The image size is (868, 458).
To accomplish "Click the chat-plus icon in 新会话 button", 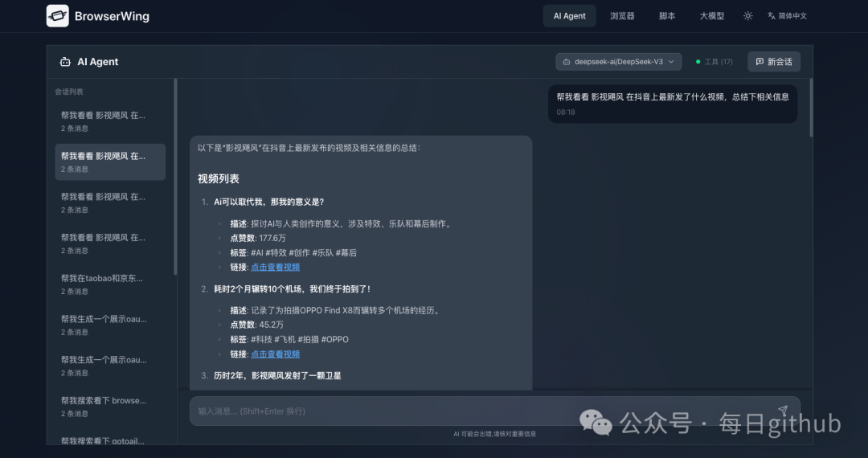I will (759, 61).
